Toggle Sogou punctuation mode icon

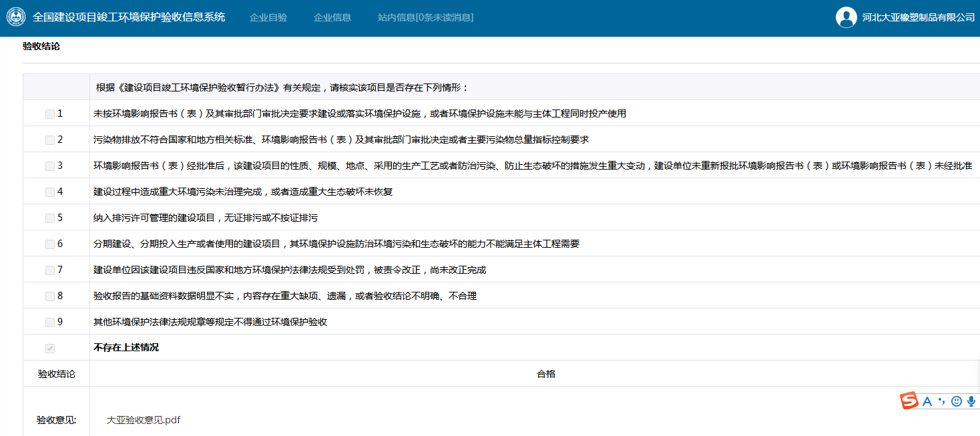tap(941, 401)
